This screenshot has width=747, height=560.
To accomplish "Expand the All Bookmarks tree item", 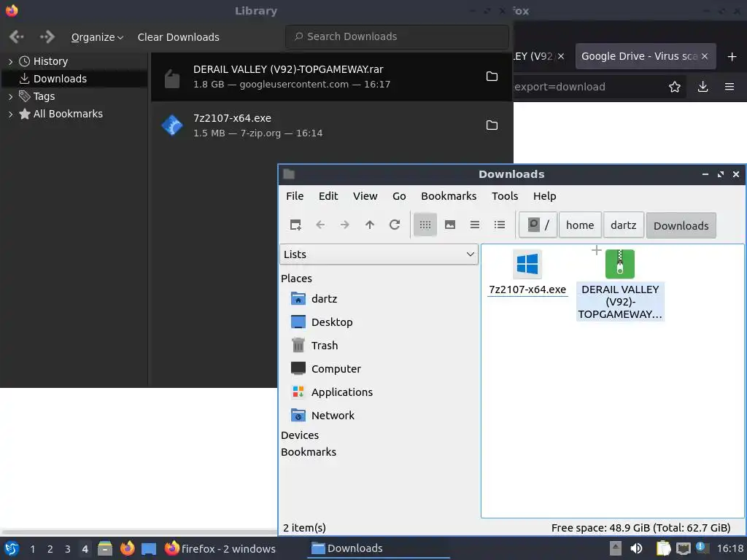I will click(10, 114).
